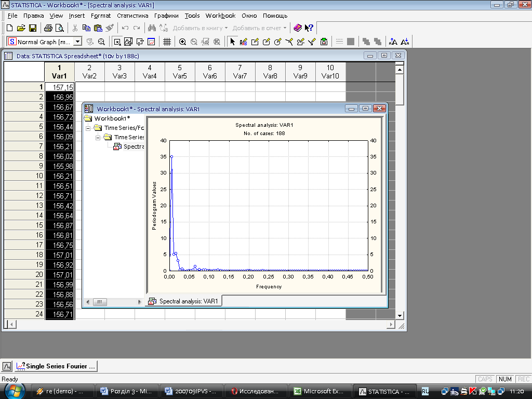532x399 pixels.
Task: Click the increase font size icon
Action: (393, 42)
